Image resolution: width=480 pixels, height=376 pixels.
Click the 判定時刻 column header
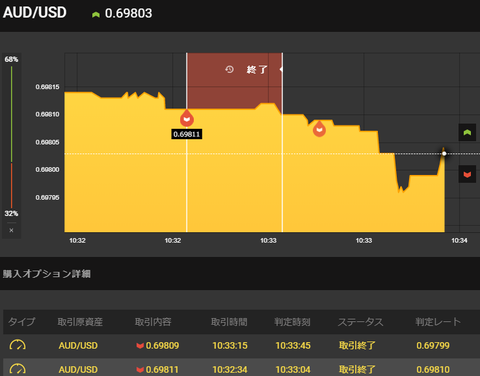[x=292, y=322]
